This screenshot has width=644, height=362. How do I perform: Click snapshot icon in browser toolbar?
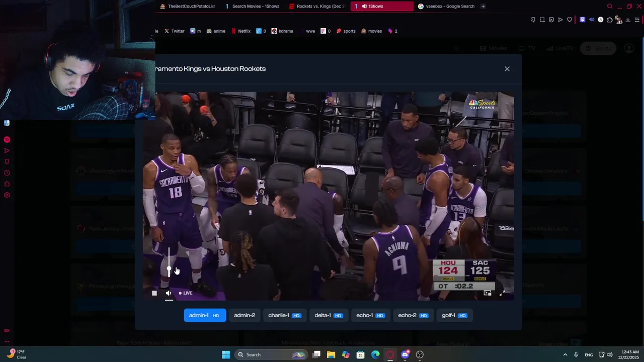pos(542,20)
